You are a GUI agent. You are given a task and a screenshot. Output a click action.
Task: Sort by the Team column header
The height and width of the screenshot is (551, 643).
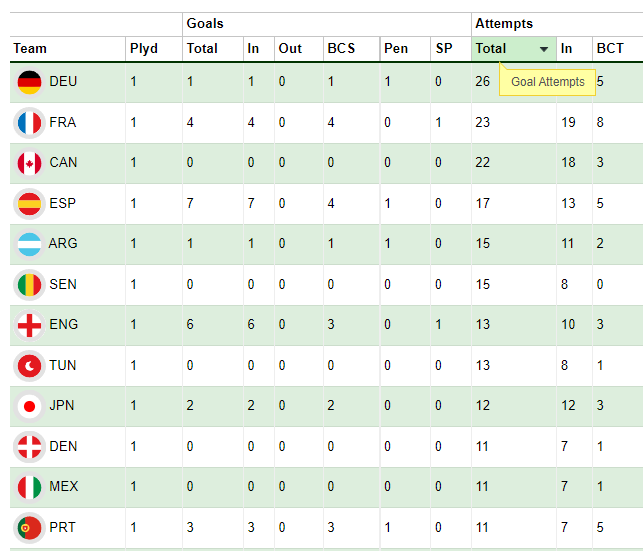point(30,48)
